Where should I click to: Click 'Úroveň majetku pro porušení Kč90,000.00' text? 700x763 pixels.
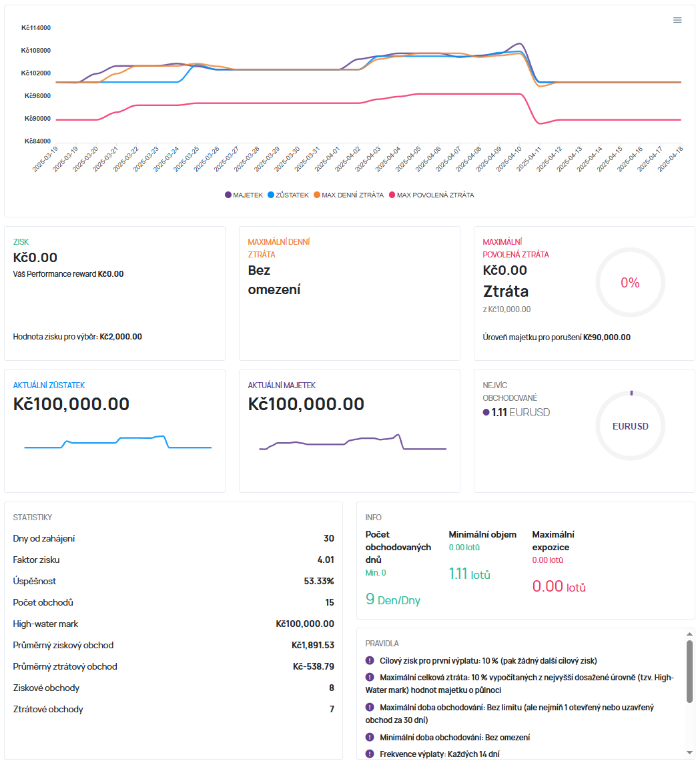557,337
